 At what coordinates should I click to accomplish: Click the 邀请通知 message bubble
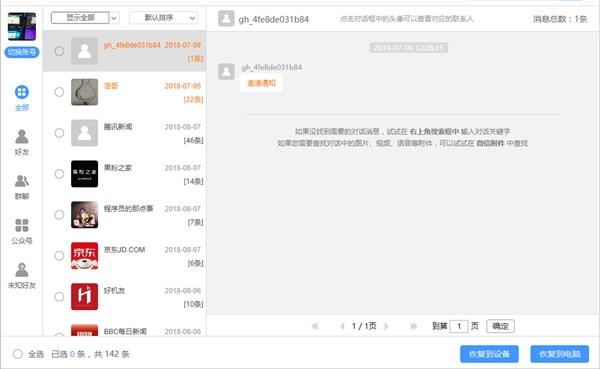(x=261, y=83)
